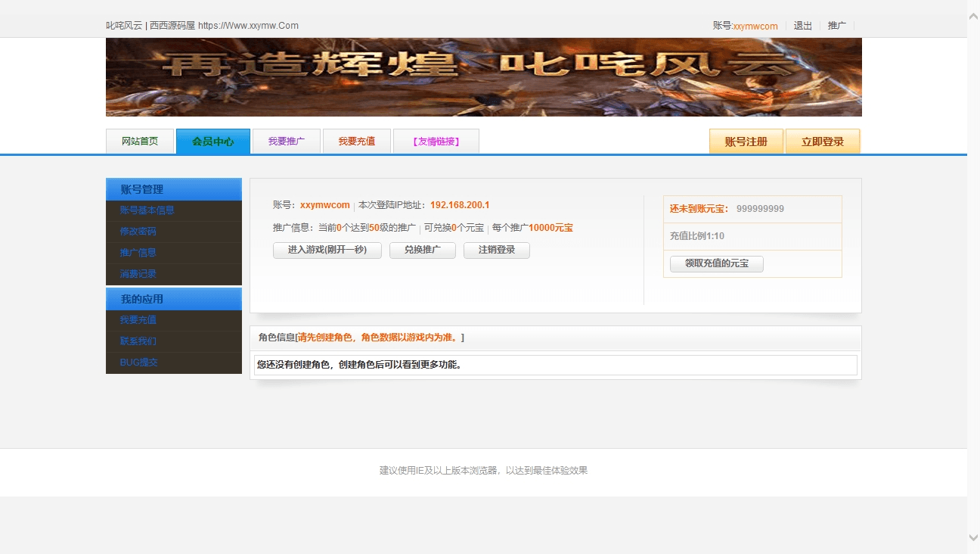Click the scrollbar up arrow

[x=973, y=16]
